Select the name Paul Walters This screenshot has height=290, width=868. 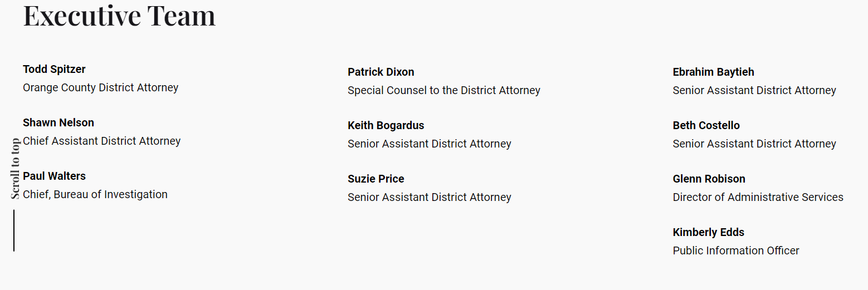click(x=54, y=176)
